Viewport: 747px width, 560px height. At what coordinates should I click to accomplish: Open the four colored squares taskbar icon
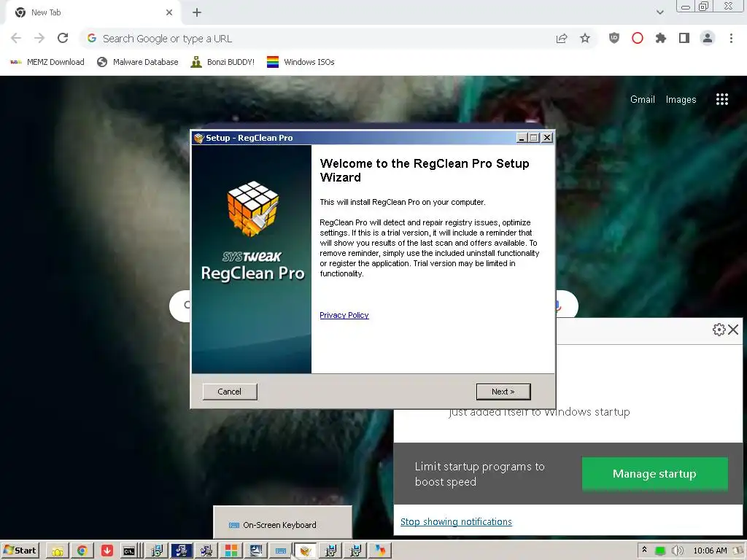(231, 551)
